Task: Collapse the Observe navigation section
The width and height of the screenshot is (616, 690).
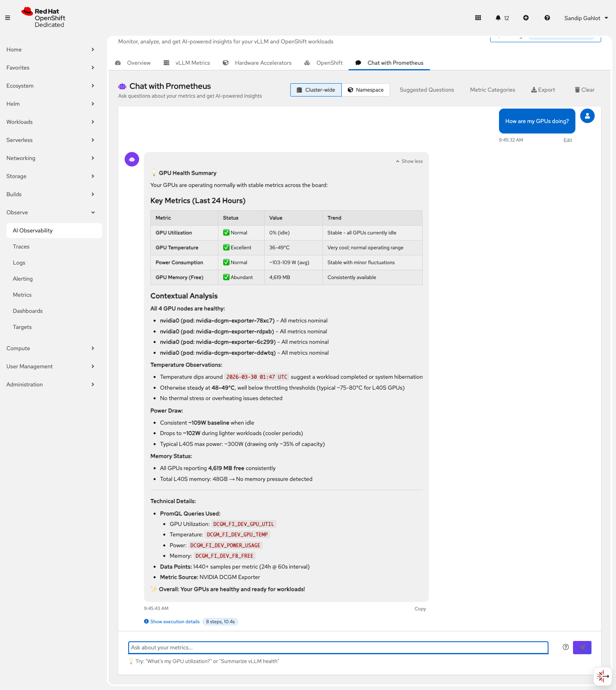Action: tap(50, 212)
